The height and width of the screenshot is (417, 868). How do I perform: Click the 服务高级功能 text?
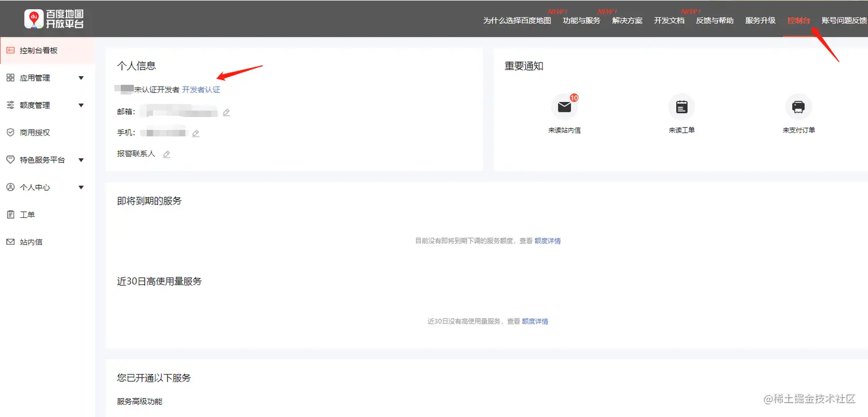[139, 402]
